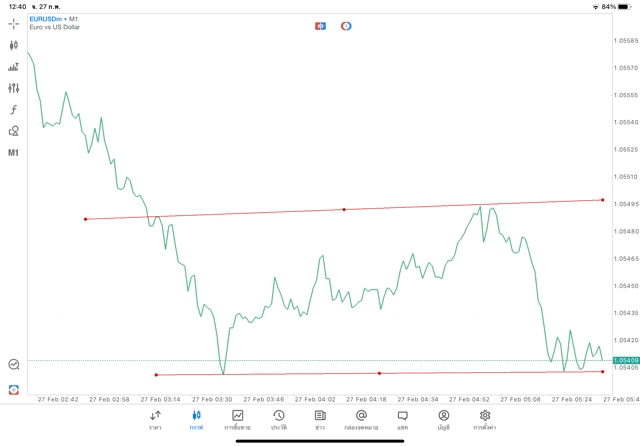Open the trade levels bars icon
640x447 pixels.
tap(13, 67)
